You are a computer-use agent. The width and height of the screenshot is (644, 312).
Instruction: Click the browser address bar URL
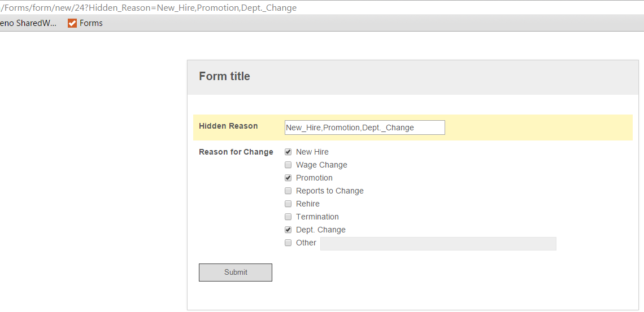tap(148, 8)
